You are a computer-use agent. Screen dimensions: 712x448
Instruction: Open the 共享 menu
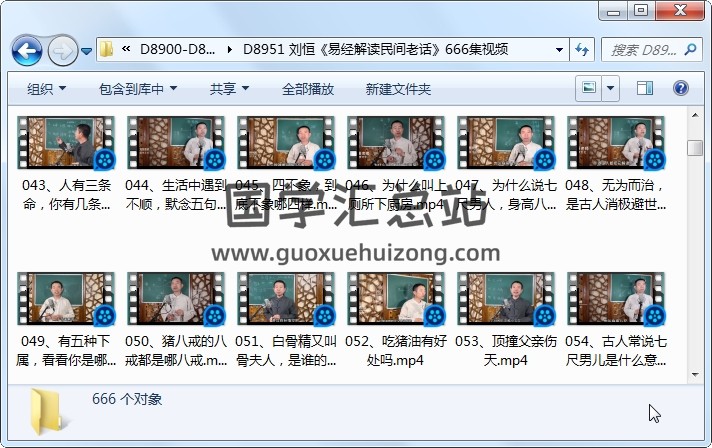(x=229, y=89)
